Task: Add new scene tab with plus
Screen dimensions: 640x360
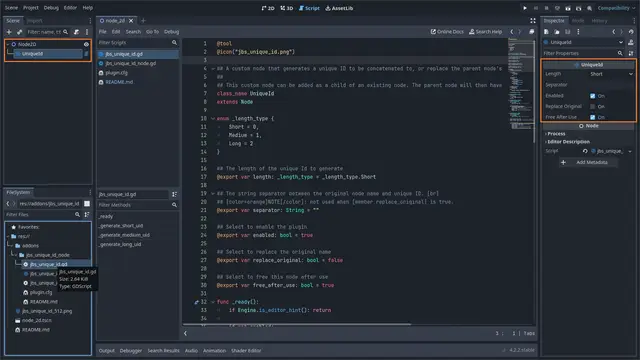Action: coord(143,20)
